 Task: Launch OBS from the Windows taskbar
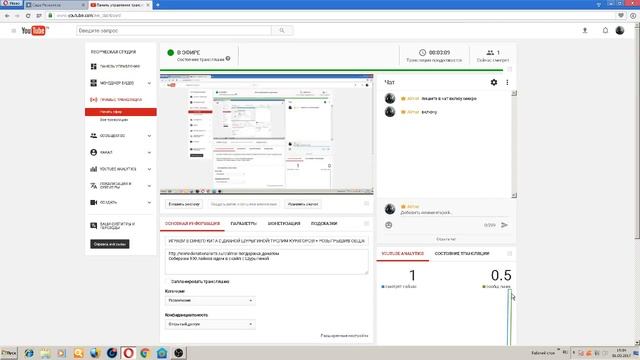(x=178, y=353)
